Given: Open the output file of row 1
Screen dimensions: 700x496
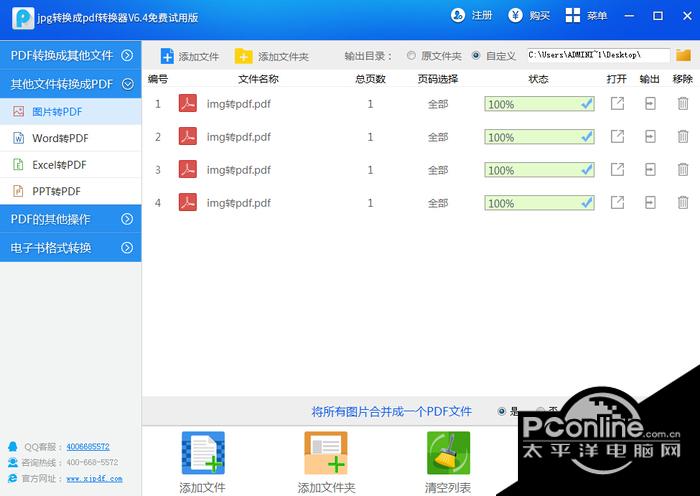Looking at the screenshot, I should 617,104.
